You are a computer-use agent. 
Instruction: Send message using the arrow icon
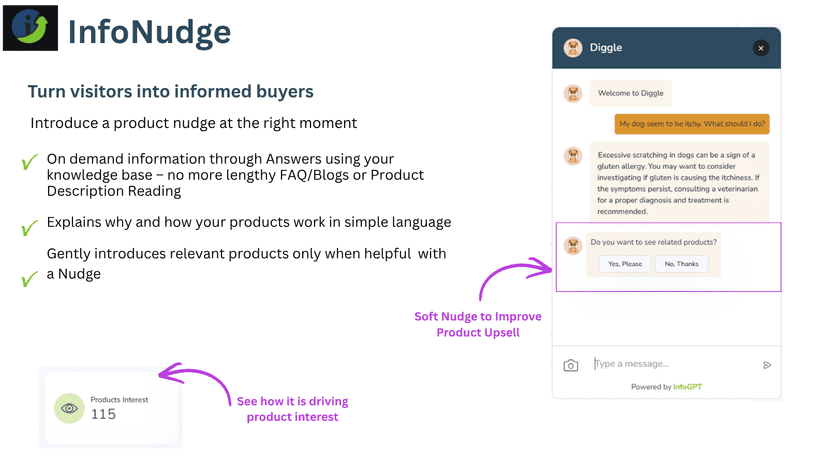pyautogui.click(x=767, y=365)
